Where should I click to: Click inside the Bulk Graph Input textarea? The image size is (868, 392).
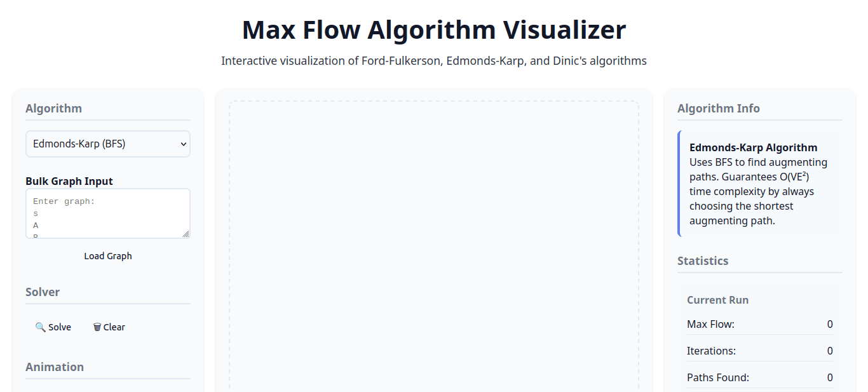[x=107, y=213]
